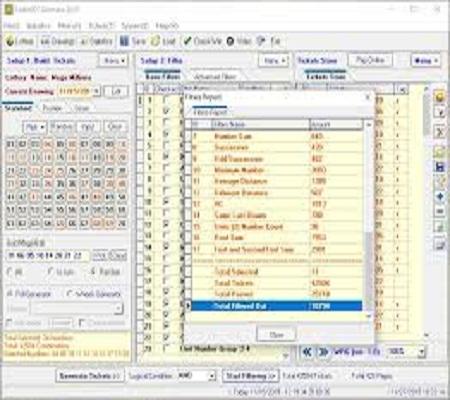Click the yellow ball icon in right sidebar
This screenshot has height=400, width=450.
440,97
